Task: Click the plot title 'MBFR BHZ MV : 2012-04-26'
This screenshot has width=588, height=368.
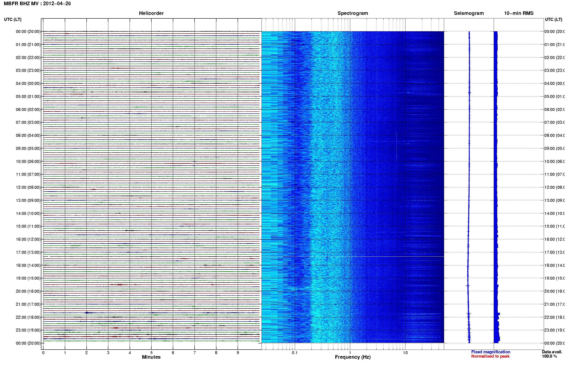Action: (x=37, y=4)
